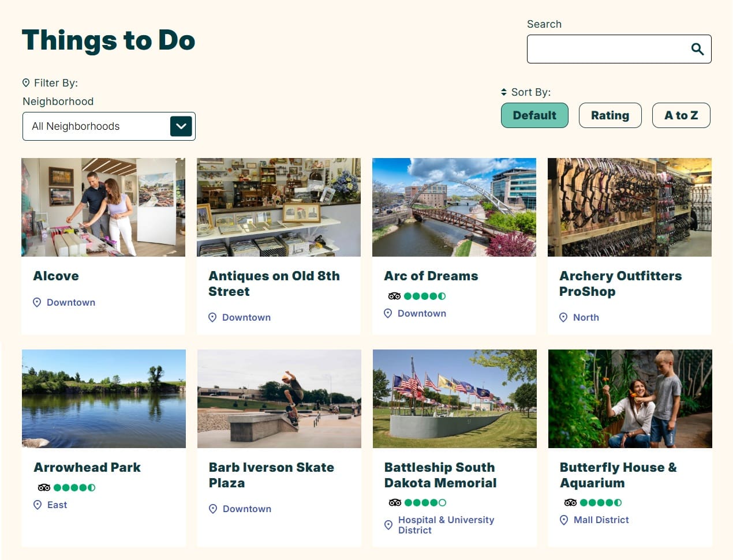Sort the listings A to Z

[680, 115]
